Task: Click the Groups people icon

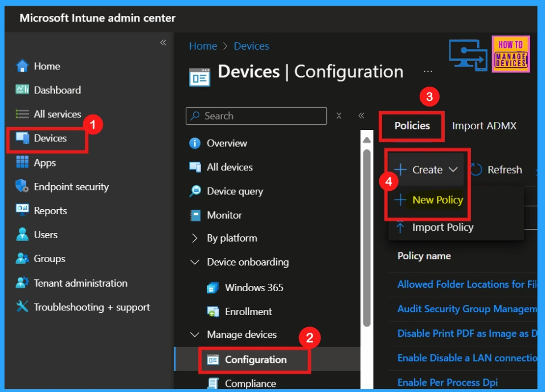Action: [22, 258]
